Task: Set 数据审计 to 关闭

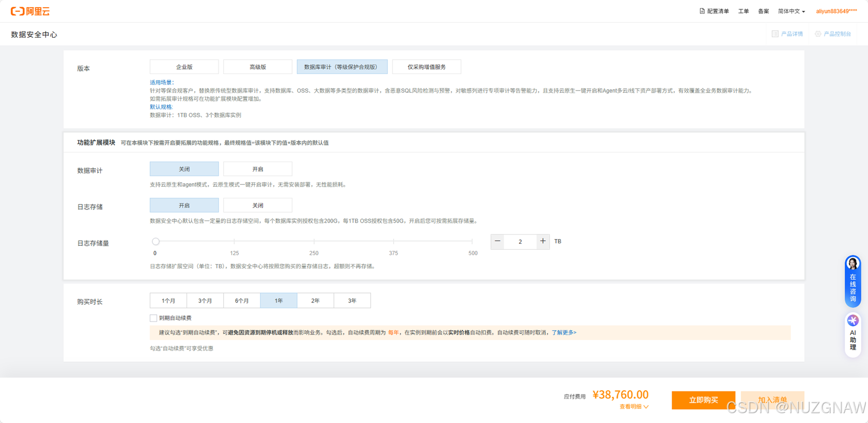Action: pos(184,169)
